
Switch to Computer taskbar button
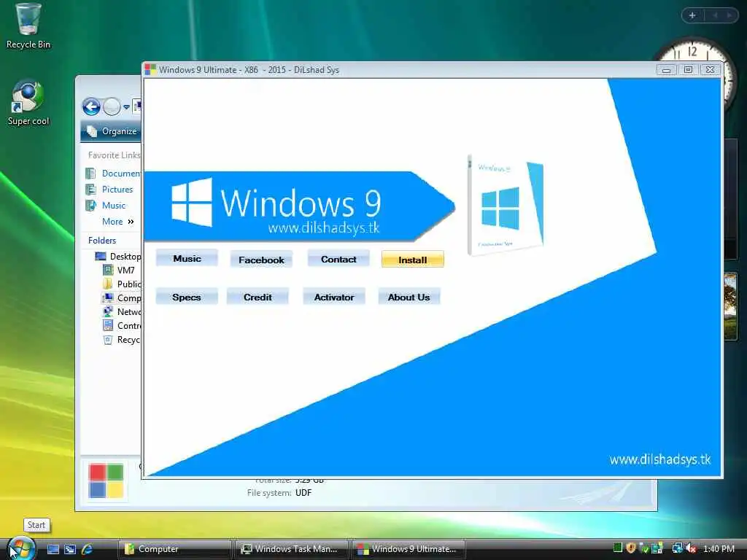click(175, 549)
